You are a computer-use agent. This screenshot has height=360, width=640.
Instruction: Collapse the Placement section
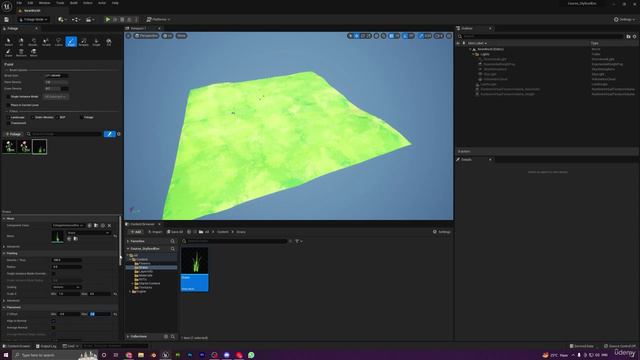[4, 307]
